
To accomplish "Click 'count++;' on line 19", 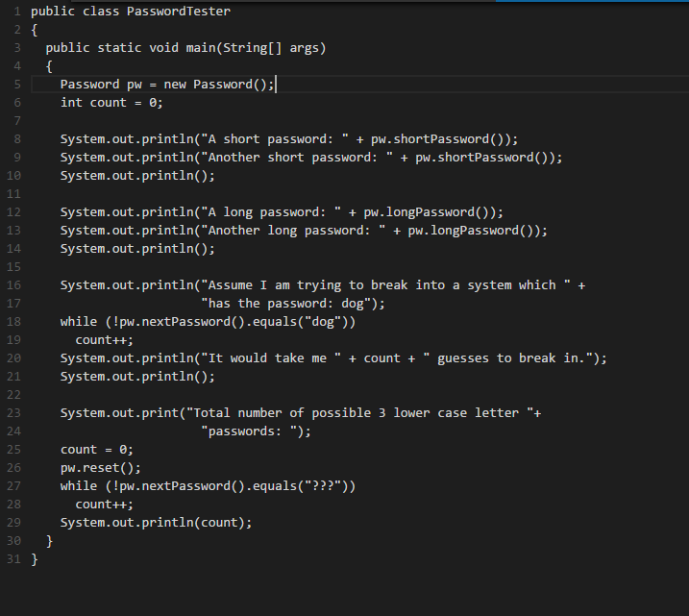I will (104, 340).
